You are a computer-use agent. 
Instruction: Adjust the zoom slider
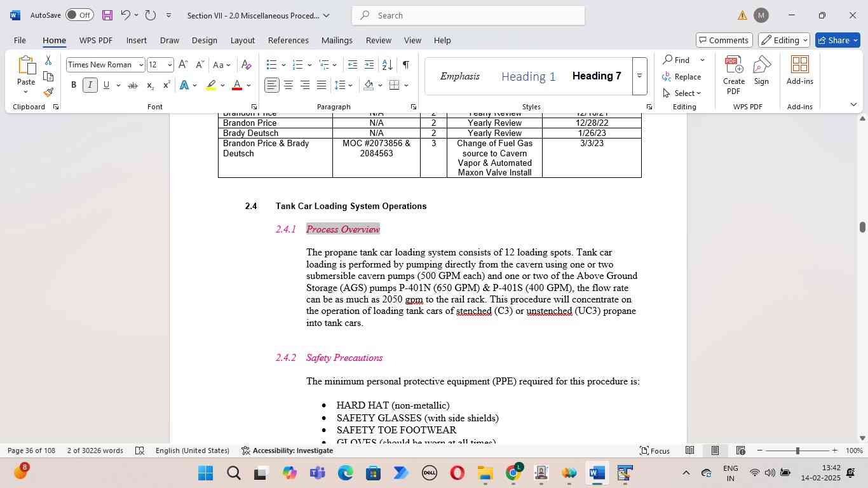pyautogui.click(x=797, y=451)
